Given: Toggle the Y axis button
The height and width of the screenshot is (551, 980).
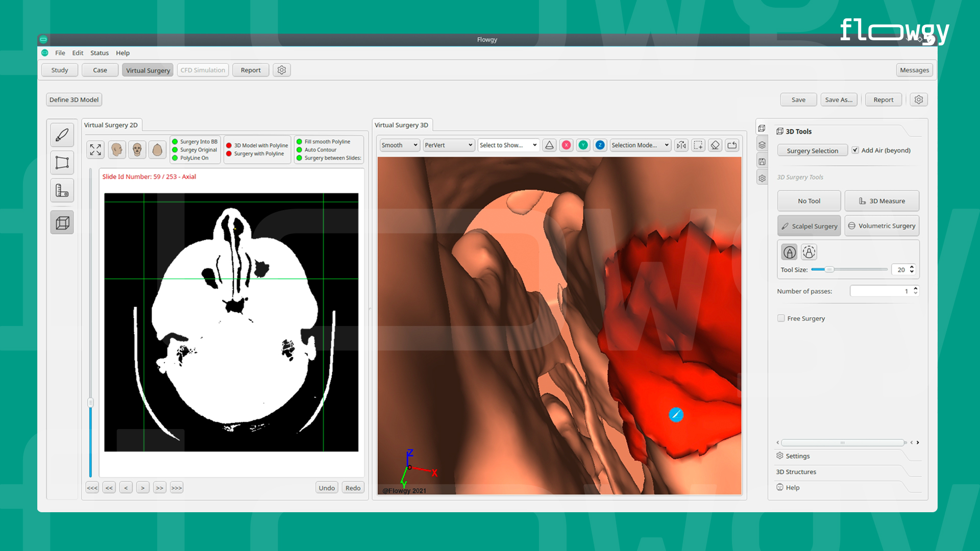Looking at the screenshot, I should pyautogui.click(x=583, y=145).
